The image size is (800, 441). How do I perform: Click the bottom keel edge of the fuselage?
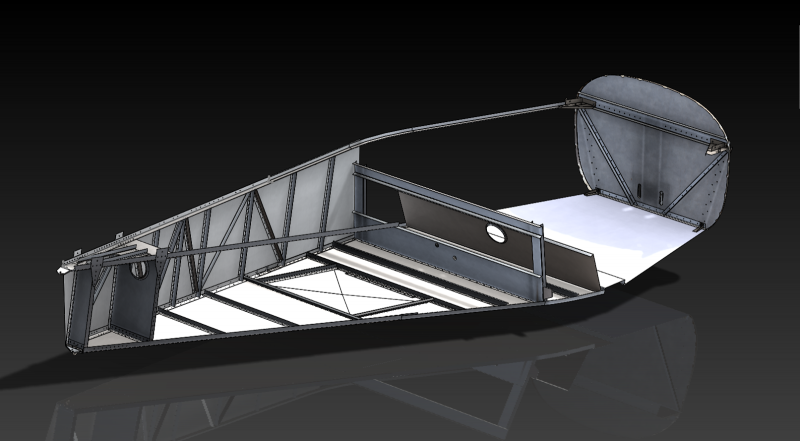400,318
